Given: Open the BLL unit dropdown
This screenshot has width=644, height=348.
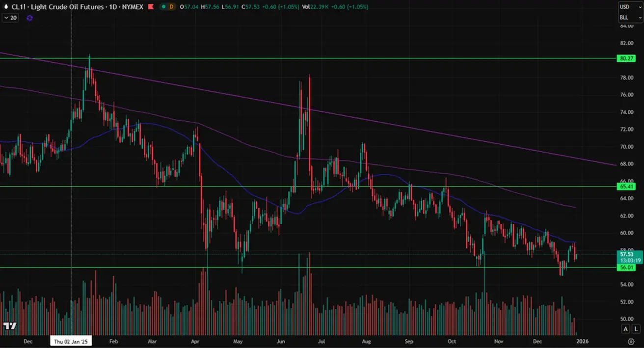Looking at the screenshot, I should pos(630,17).
